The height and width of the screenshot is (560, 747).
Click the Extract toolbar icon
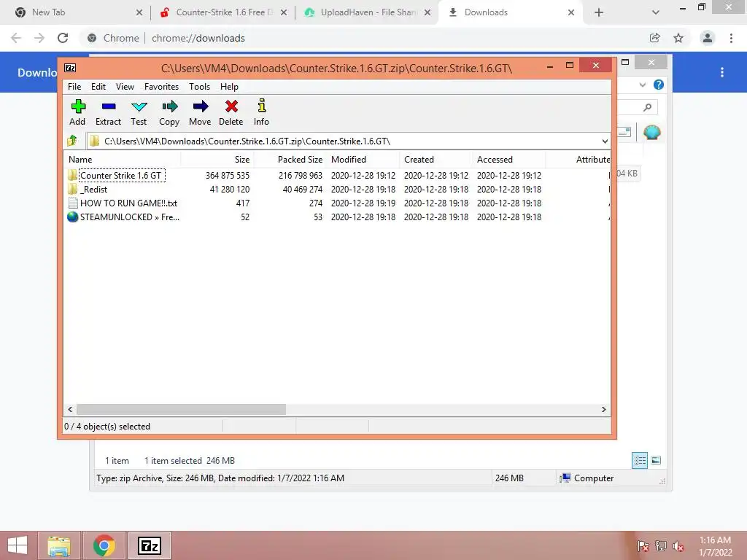[x=108, y=112]
